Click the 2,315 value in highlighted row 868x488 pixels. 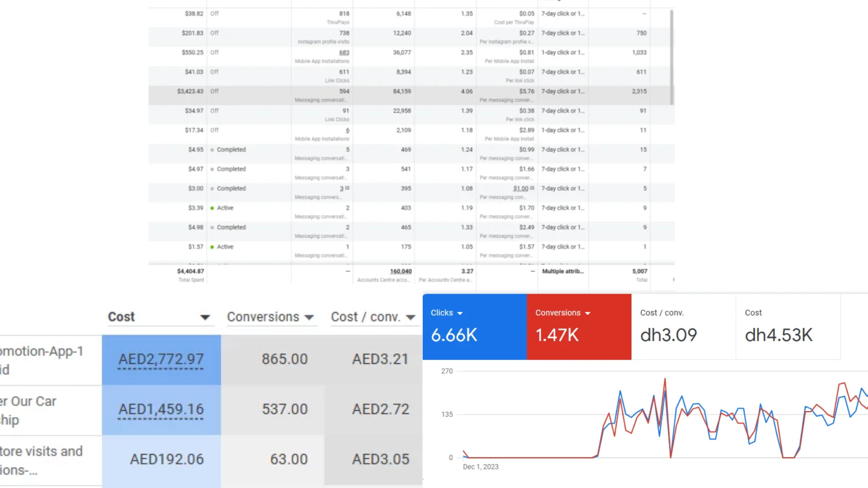639,91
